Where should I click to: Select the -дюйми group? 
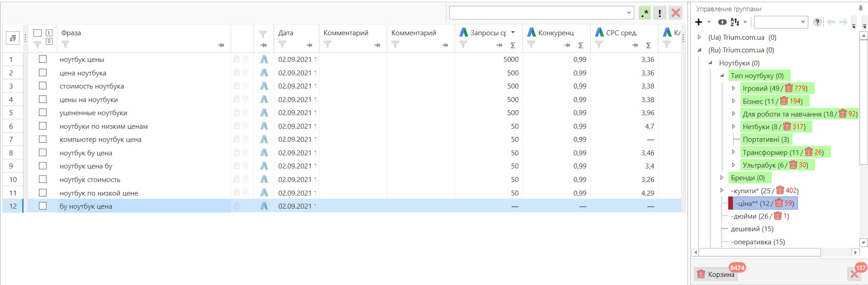pyautogui.click(x=760, y=216)
